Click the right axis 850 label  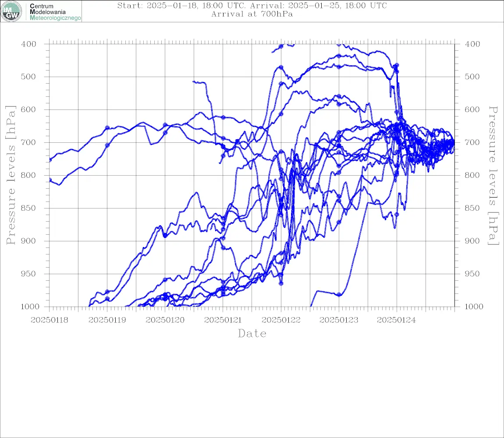pos(472,208)
